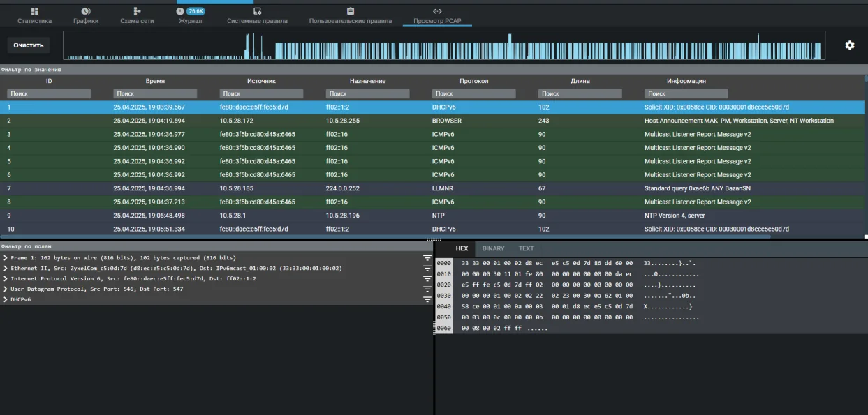Select destination cell 10.5.28.196
The width and height of the screenshot is (868, 415).
pos(344,216)
